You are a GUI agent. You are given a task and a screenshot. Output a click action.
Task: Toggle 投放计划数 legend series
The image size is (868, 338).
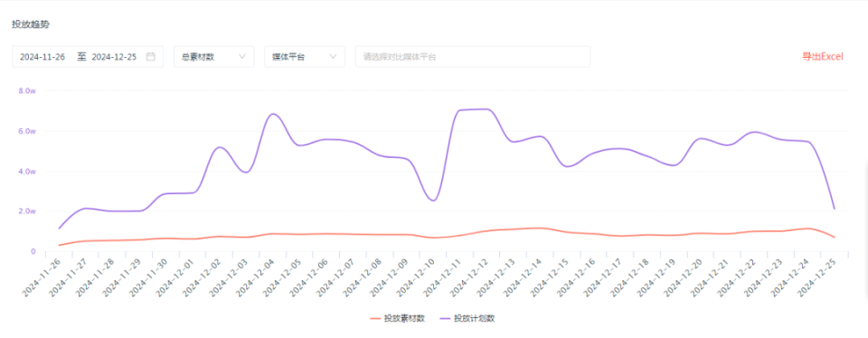[x=467, y=319]
